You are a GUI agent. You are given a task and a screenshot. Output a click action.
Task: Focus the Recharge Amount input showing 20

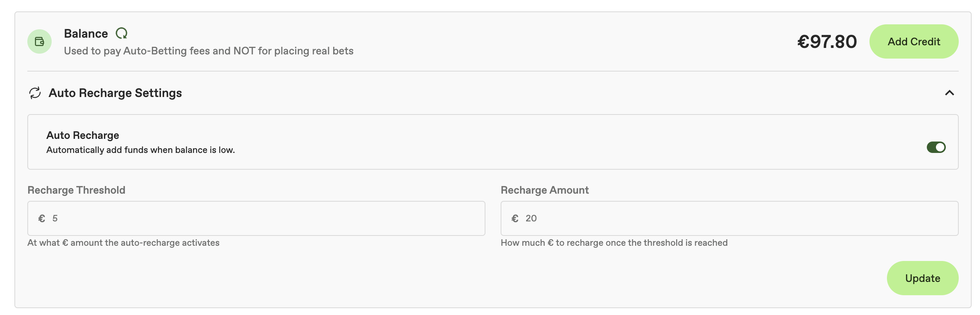tap(738, 218)
